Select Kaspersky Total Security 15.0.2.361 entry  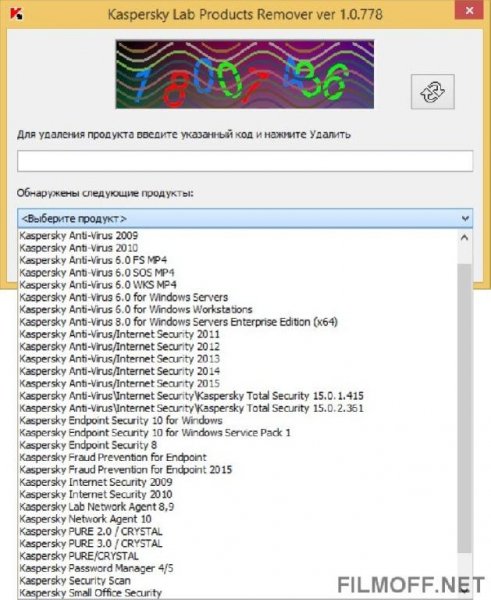pos(238,408)
